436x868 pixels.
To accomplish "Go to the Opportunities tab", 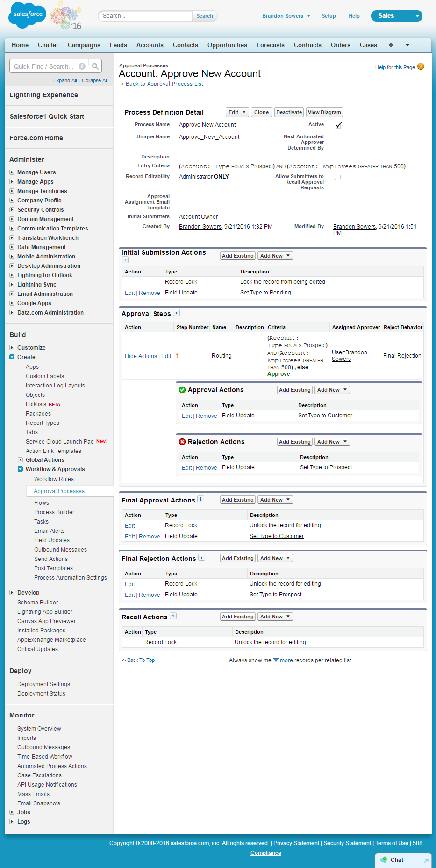I will [x=227, y=45].
